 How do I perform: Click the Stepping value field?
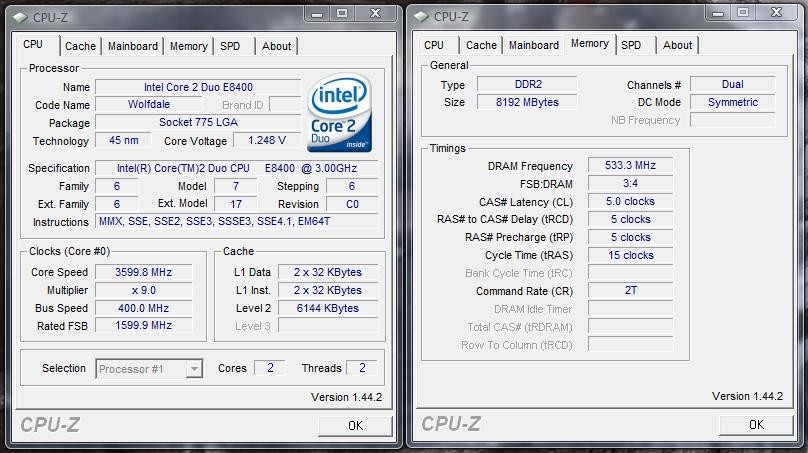click(352, 186)
